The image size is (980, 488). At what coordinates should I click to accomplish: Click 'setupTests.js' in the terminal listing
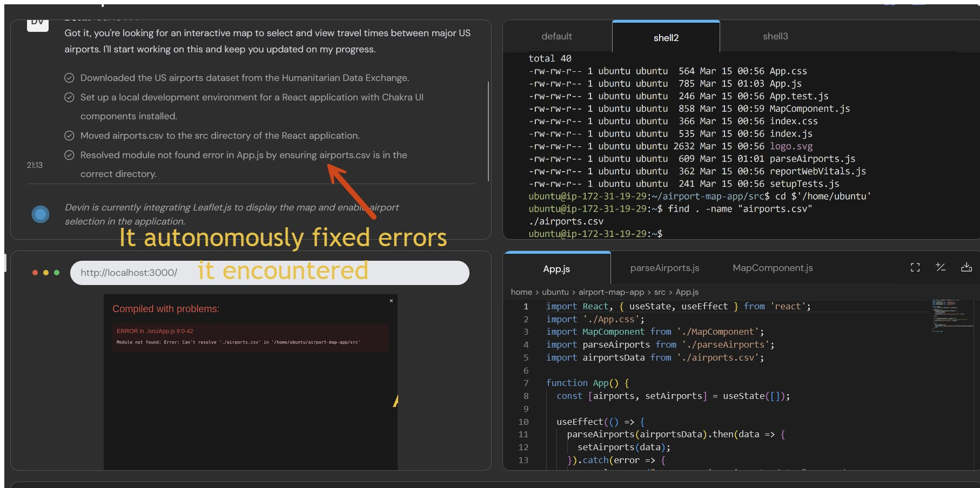tap(804, 184)
